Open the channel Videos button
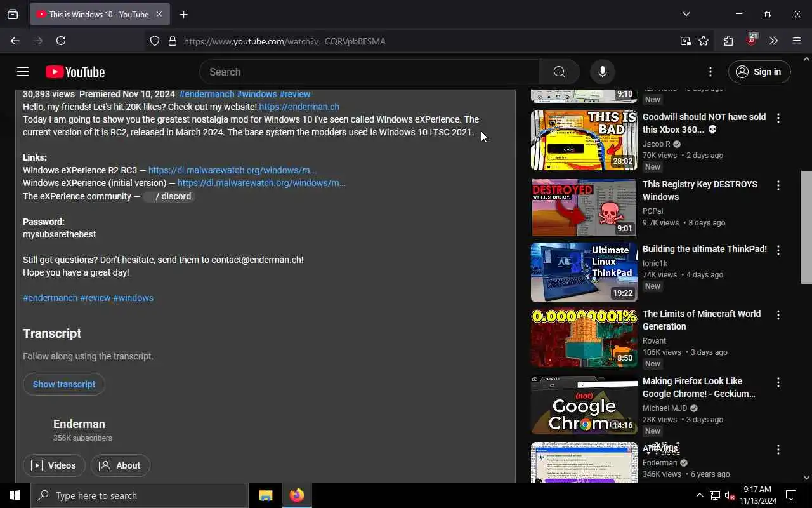Image resolution: width=812 pixels, height=508 pixels. coord(54,465)
